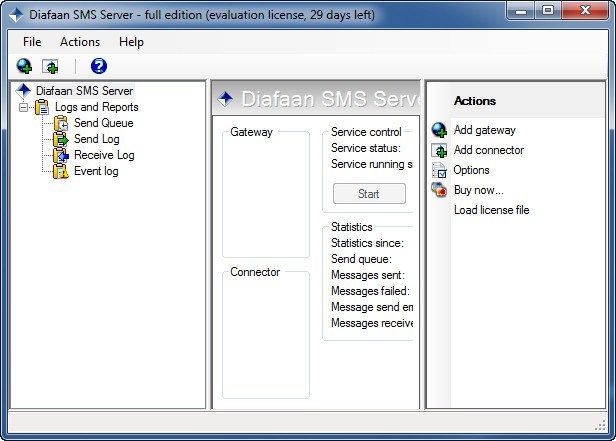The height and width of the screenshot is (441, 616).
Task: Click the star logo in center panel header
Action: pos(226,99)
